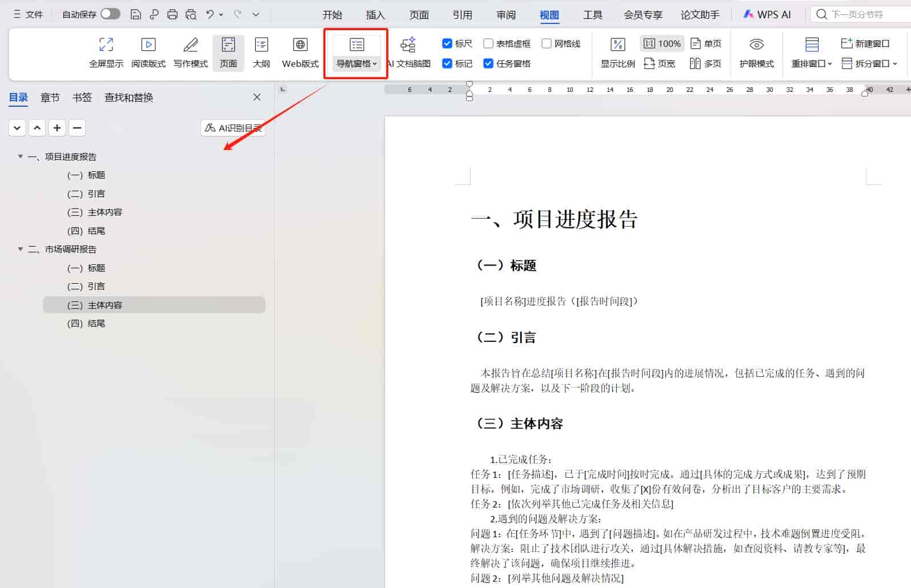
Task: Switch to the 开始 ribbon tab
Action: click(x=332, y=15)
